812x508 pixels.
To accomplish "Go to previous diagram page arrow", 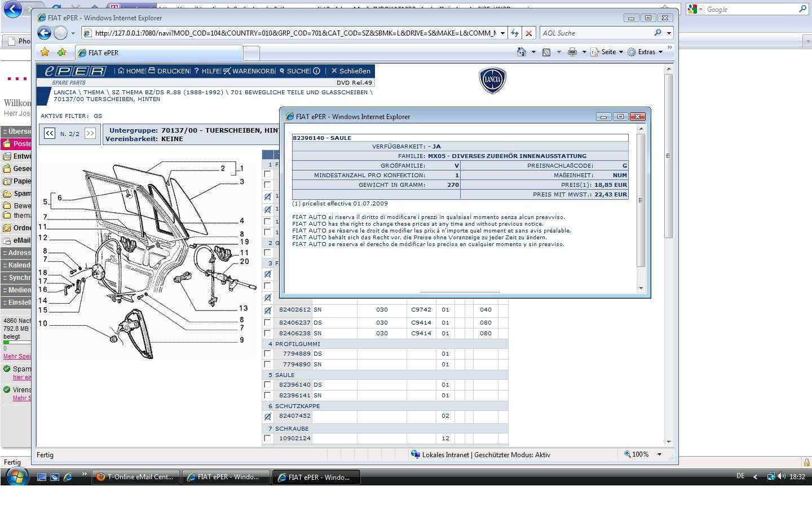I will tap(50, 134).
